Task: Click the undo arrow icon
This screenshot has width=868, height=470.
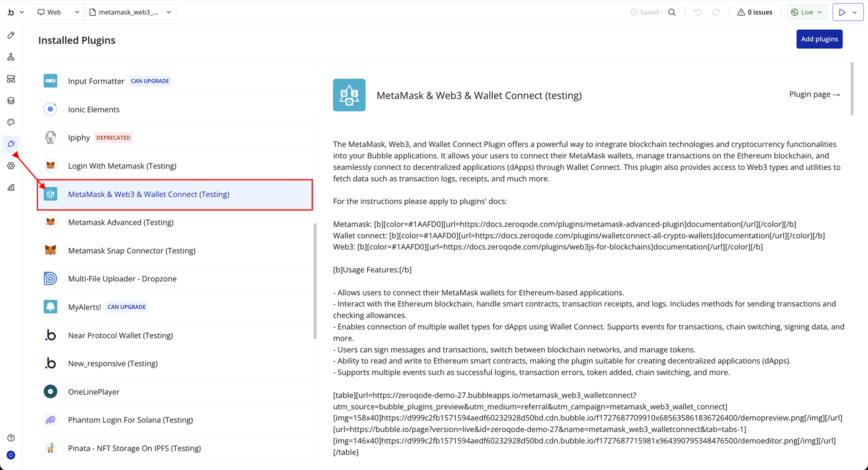Action: pyautogui.click(x=698, y=12)
